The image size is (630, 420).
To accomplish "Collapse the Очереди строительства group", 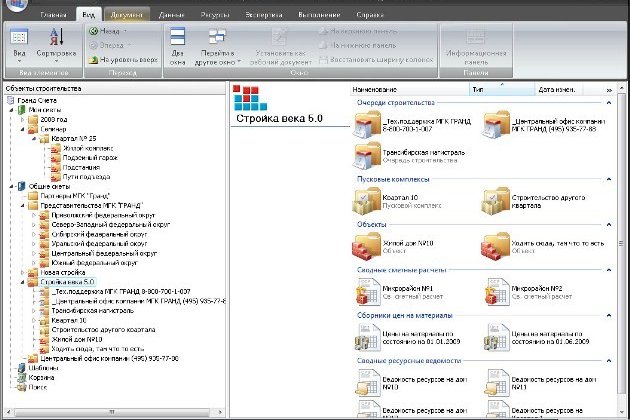I will (610, 103).
